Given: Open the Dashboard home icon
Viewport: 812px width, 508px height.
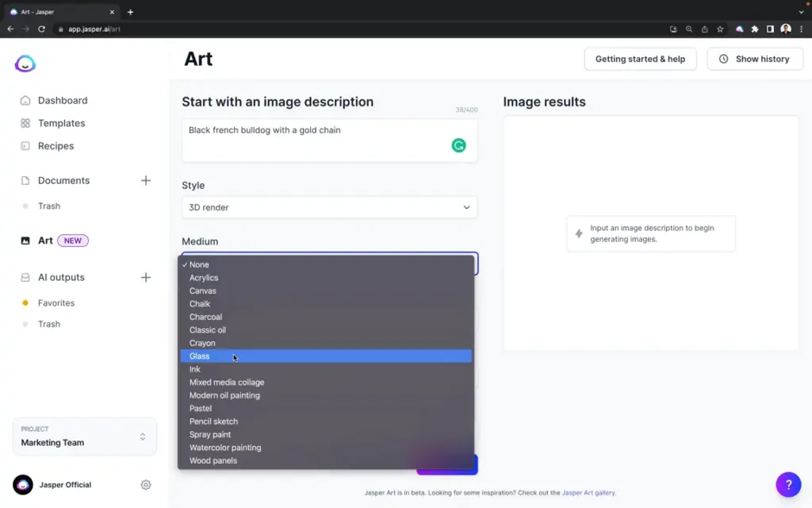Looking at the screenshot, I should tap(25, 101).
